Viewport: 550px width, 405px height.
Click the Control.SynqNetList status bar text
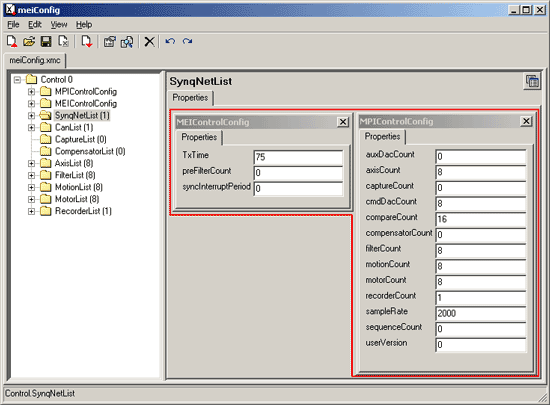(x=40, y=393)
